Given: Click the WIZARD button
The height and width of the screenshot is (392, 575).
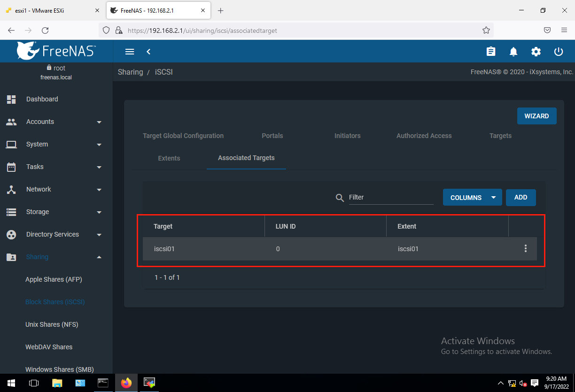Looking at the screenshot, I should [536, 116].
